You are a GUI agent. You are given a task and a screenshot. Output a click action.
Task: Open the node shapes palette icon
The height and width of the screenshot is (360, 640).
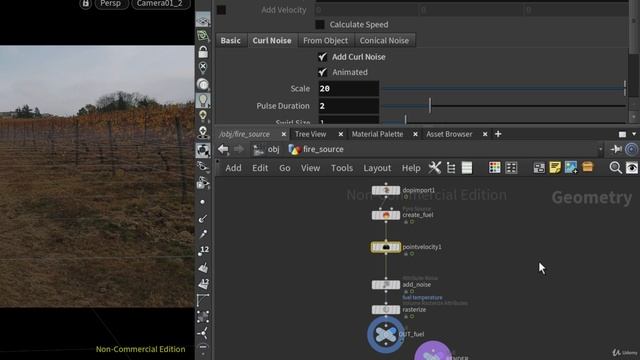click(x=511, y=168)
